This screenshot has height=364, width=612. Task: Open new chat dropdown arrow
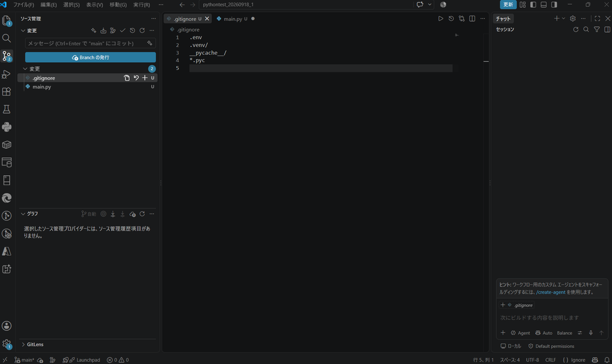click(x=564, y=19)
